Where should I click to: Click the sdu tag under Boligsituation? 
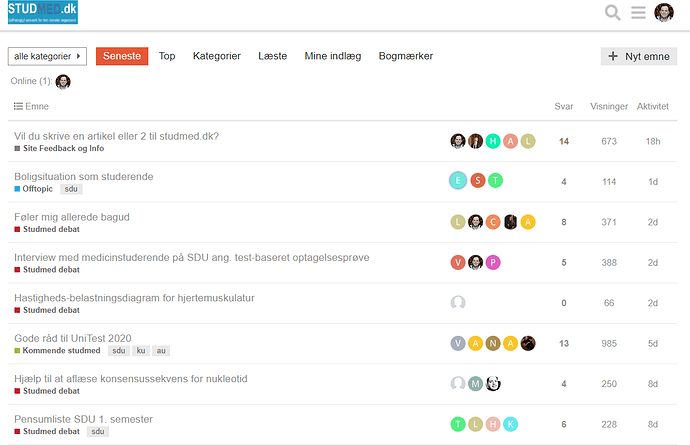[x=71, y=189]
